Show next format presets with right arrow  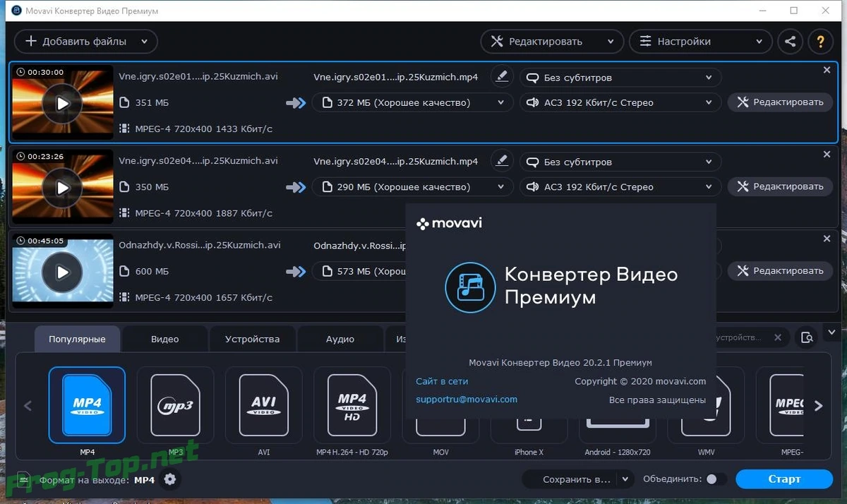coord(819,406)
